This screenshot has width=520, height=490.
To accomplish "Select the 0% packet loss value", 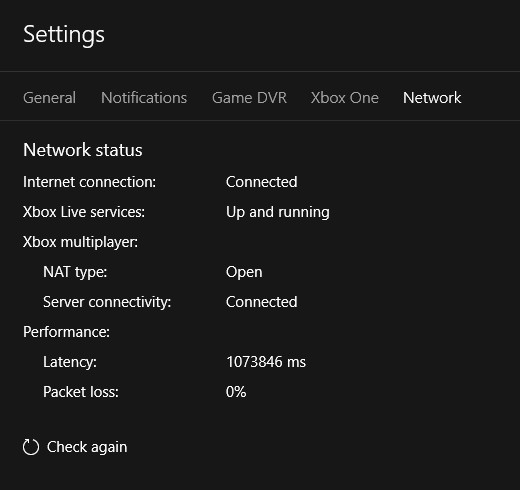I will [x=236, y=392].
